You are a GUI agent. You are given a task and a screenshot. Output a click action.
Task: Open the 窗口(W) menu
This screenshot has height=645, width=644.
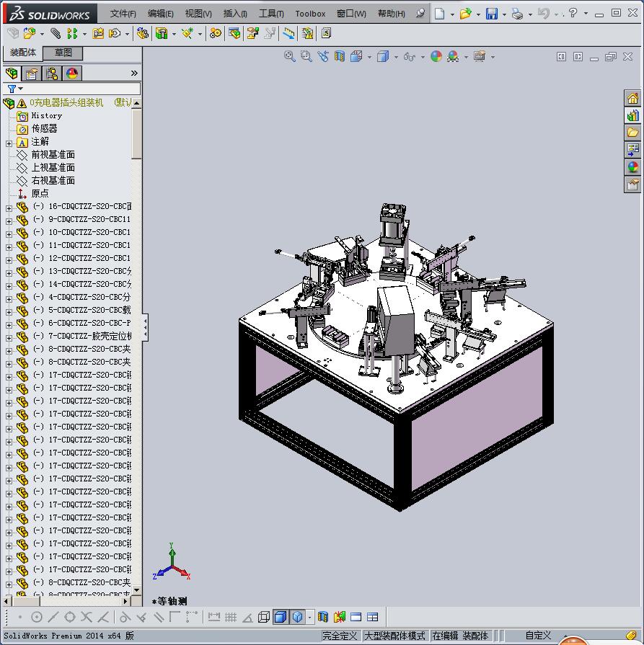point(351,14)
